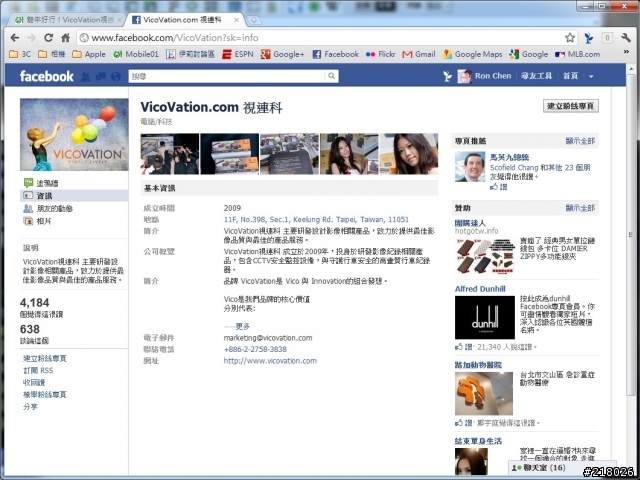Image resolution: width=640 pixels, height=480 pixels.
Task: Bookmark this page with the star icon
Action: pyautogui.click(x=570, y=38)
